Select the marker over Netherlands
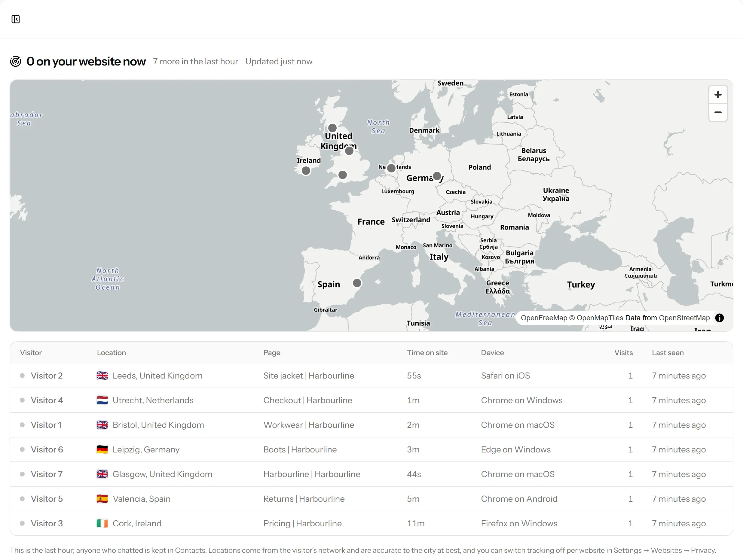The width and height of the screenshot is (743, 560). point(391,168)
